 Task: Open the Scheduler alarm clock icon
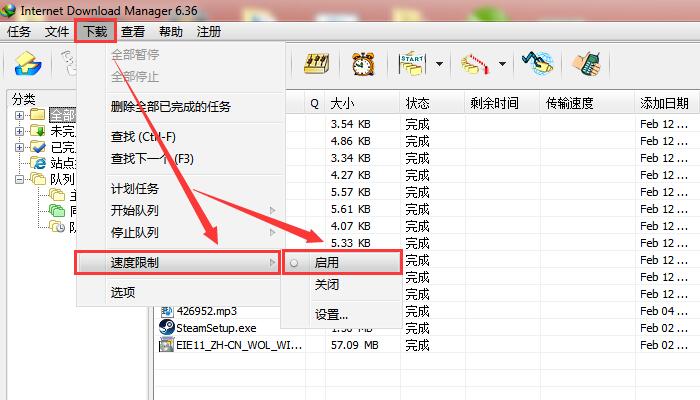point(363,64)
